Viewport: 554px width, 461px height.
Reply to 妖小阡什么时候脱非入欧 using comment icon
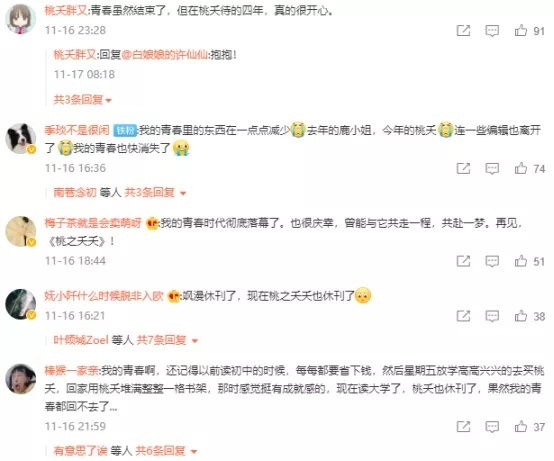(492, 316)
